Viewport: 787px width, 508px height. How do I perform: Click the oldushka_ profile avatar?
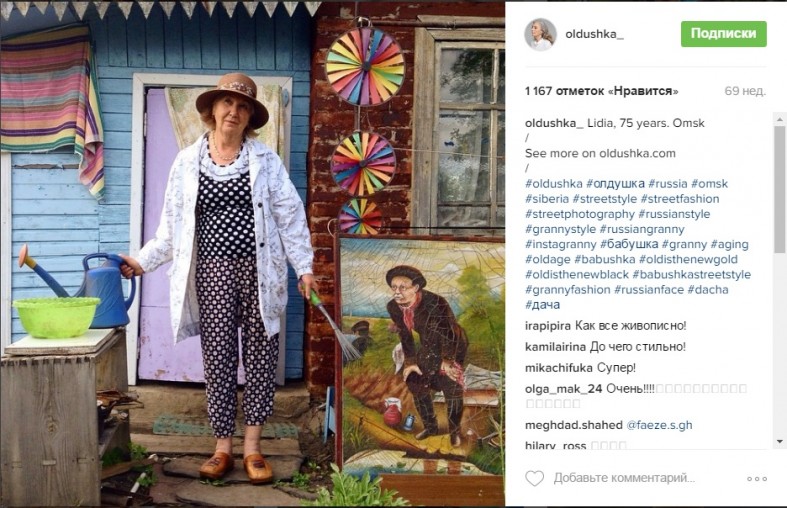click(541, 34)
